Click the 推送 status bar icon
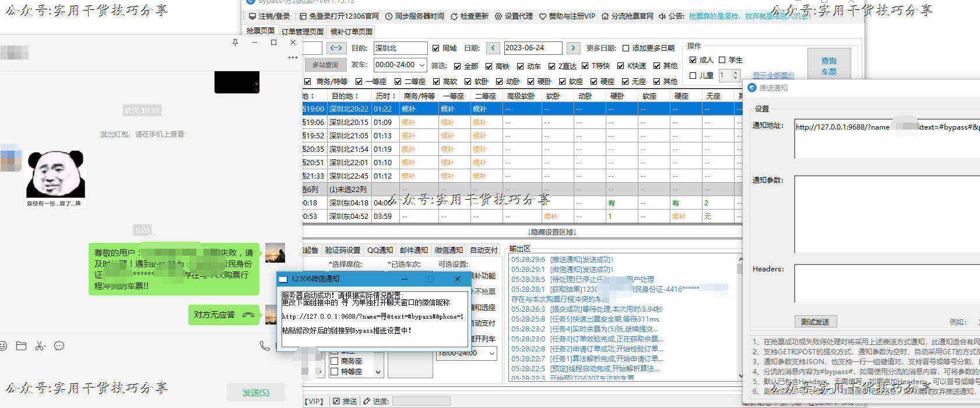This screenshot has height=408, width=980. [x=336, y=401]
